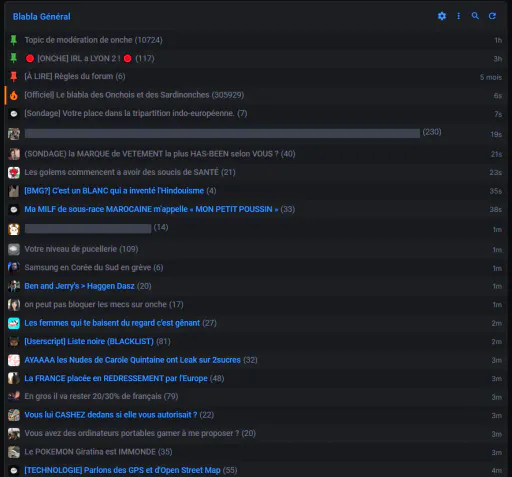
Task: Click the avatar next to golems SANTÉ topic
Action: (x=14, y=172)
